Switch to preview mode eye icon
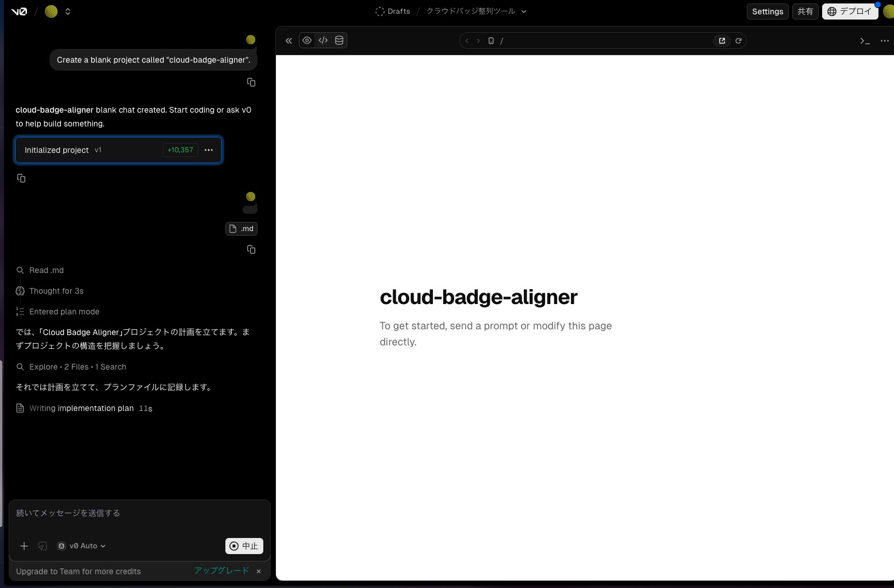The image size is (894, 588). click(x=307, y=40)
